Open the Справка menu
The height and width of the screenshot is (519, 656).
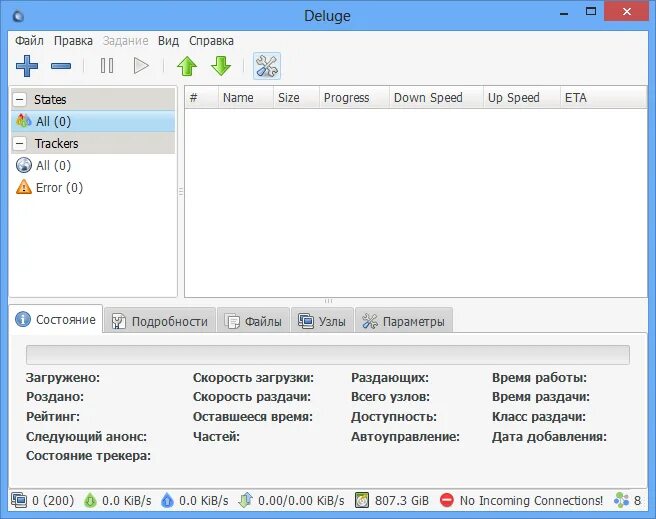tap(211, 41)
